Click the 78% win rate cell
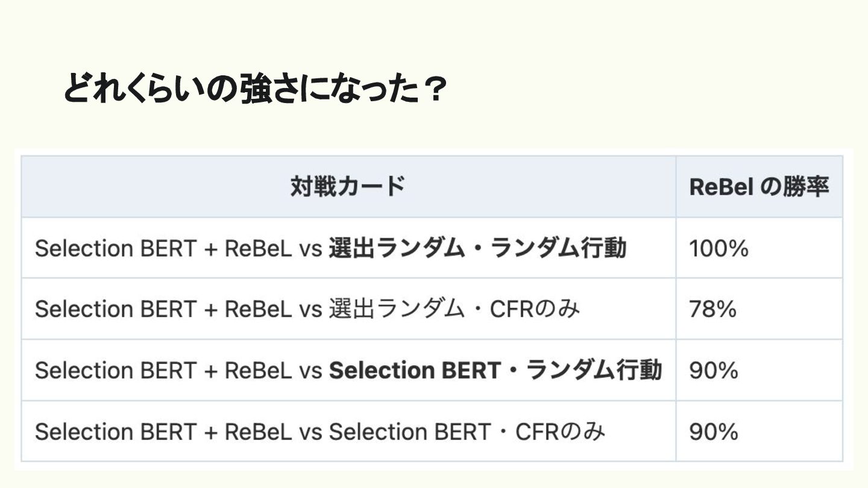 coord(712,309)
